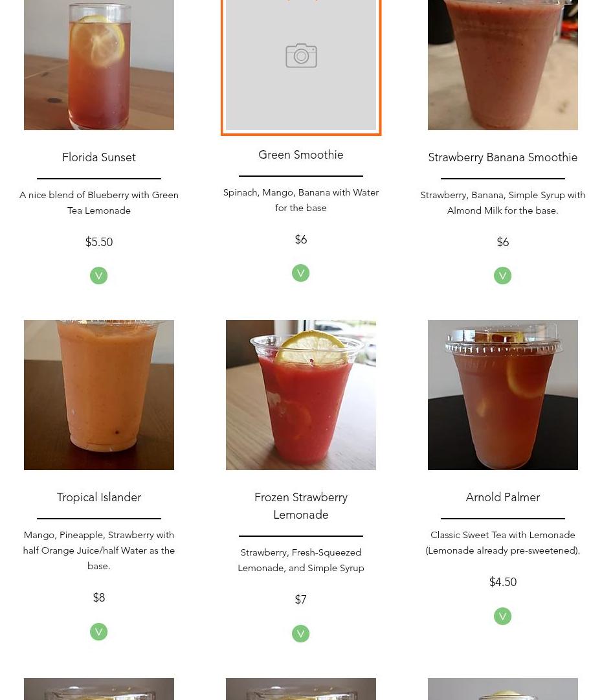Click the vegan badge below Arnold Palmer
602x700 pixels.
502,616
